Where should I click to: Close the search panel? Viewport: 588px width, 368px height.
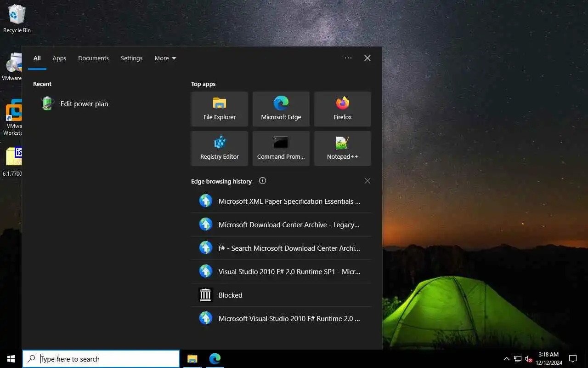tap(367, 58)
